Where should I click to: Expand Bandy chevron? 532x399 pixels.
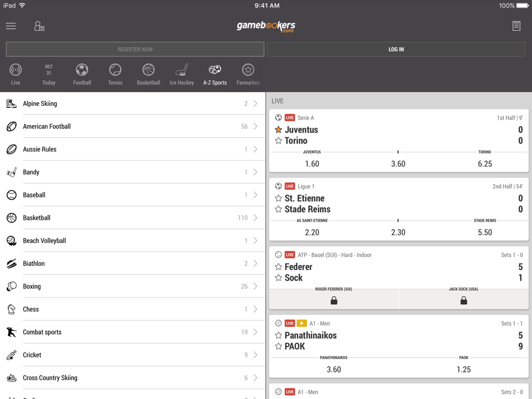coord(255,172)
